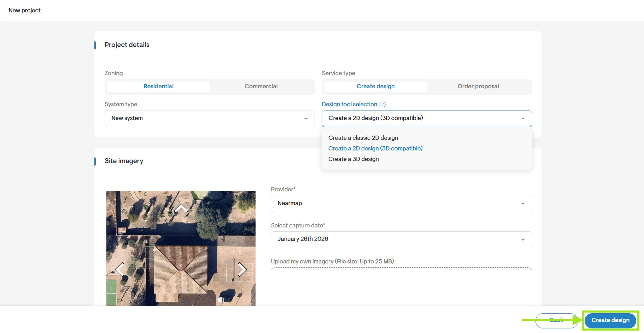Click the Back button
Screen dimensions: 644x333
pyautogui.click(x=556, y=320)
